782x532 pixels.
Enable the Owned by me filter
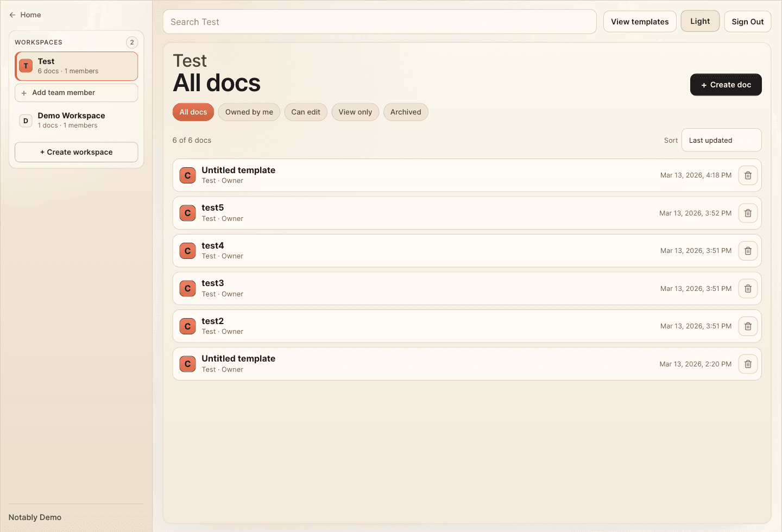coord(249,112)
